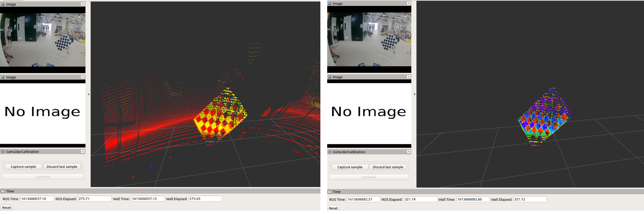This screenshot has height=214, width=644.
Task: Click Capture sample in left window
Action: point(23,167)
